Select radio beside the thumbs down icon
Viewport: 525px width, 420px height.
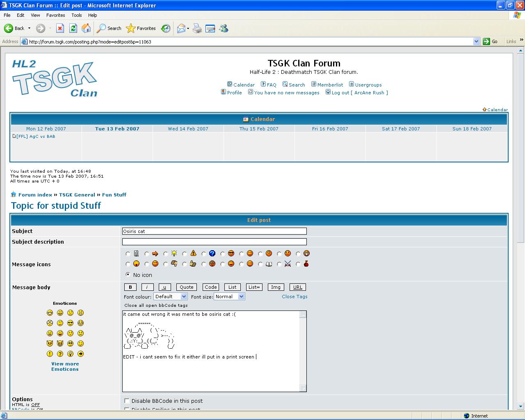[x=166, y=264]
